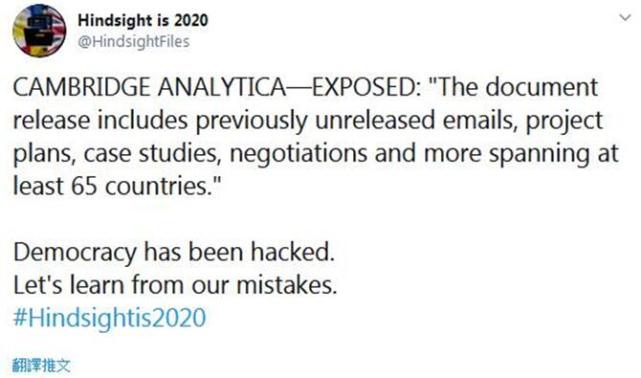Image resolution: width=641 pixels, height=378 pixels.
Task: Click the Hindsight is 2020 display name
Action: 143,20
